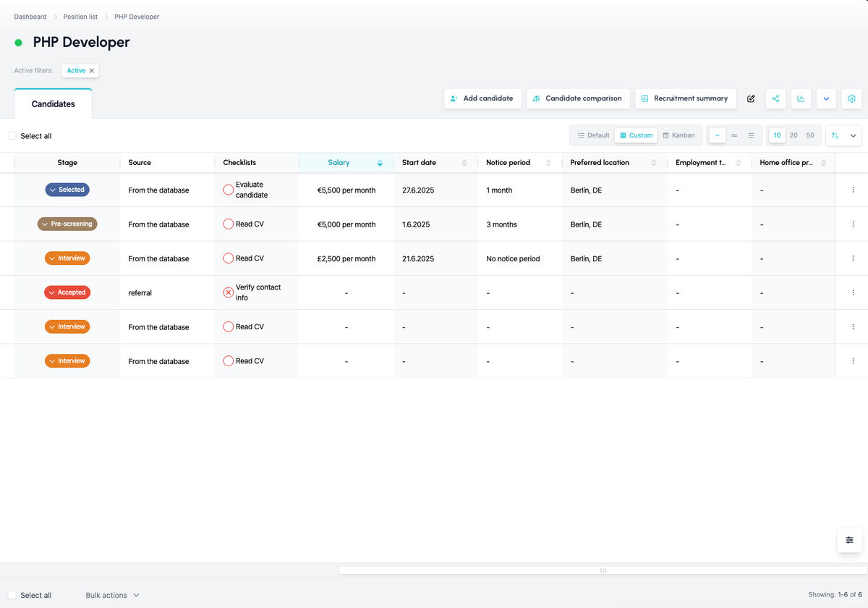Viewport: 868px width, 608px height.
Task: Check Read CV circle in Pre-screening row
Action: pos(228,224)
